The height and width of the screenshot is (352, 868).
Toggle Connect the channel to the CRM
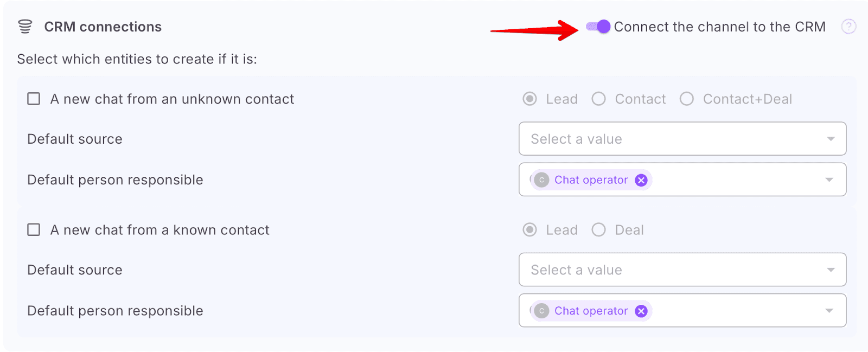pyautogui.click(x=598, y=27)
